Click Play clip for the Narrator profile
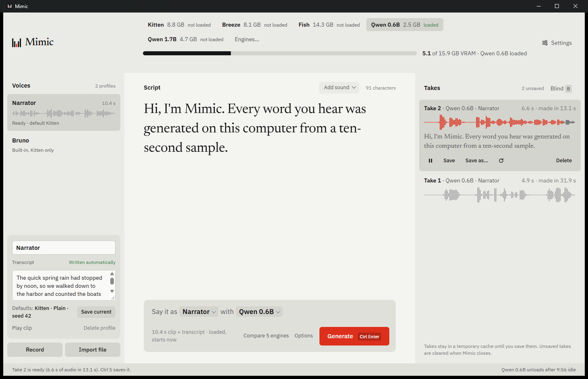 [x=22, y=328]
